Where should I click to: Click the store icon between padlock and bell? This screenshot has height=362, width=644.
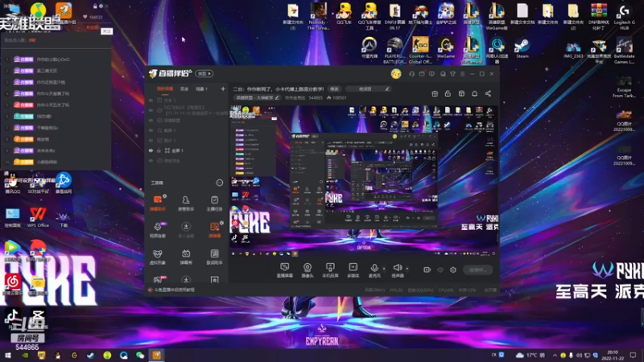[461, 93]
